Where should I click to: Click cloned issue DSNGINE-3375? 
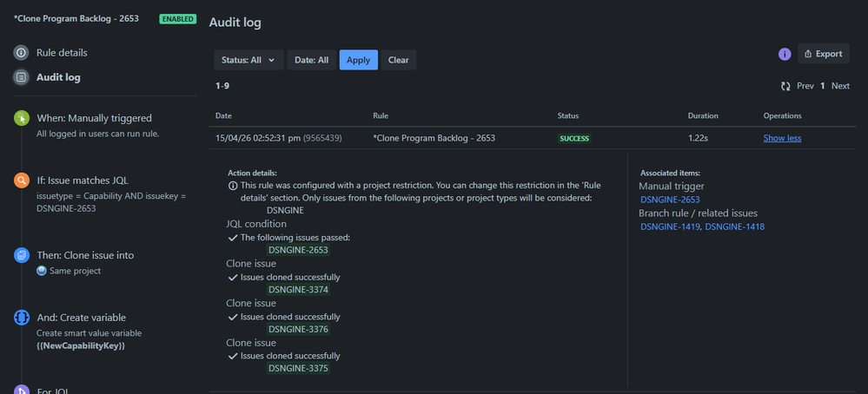pyautogui.click(x=298, y=369)
